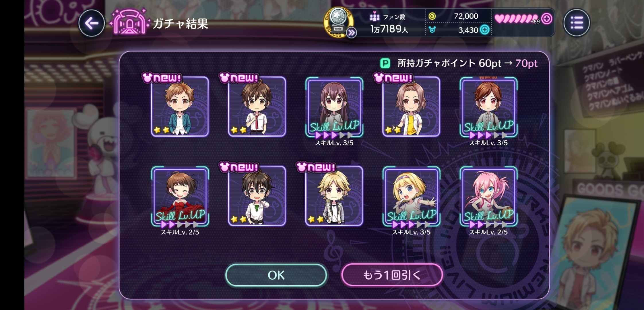
Task: Open the pink-haired basketball girl card
Action: (x=488, y=196)
